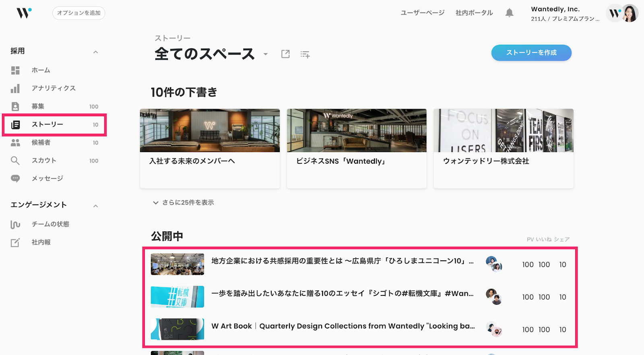The width and height of the screenshot is (644, 355).
Task: Go to ユーザーページ in top navigation
Action: click(x=422, y=13)
